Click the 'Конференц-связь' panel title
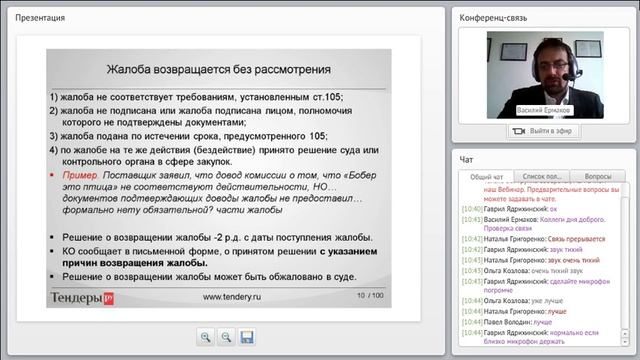 [493, 18]
